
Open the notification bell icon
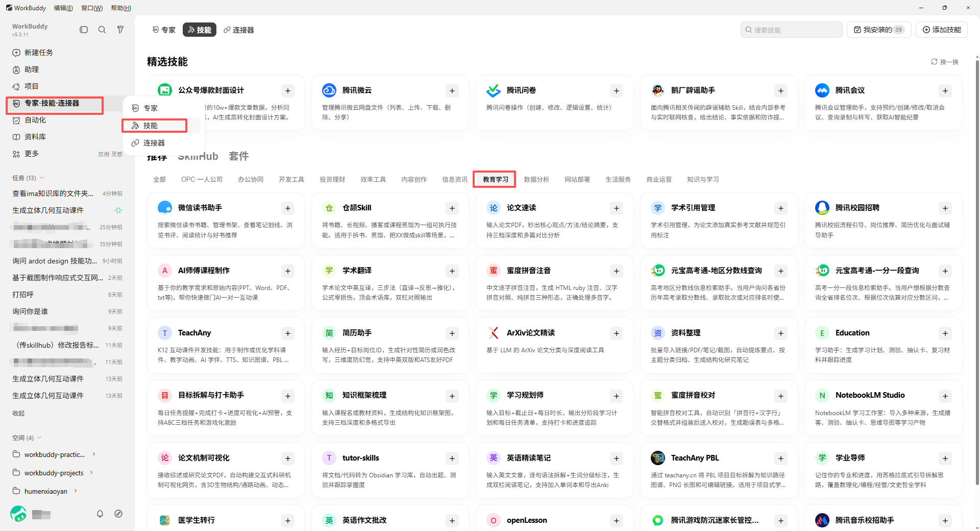[x=100, y=514]
